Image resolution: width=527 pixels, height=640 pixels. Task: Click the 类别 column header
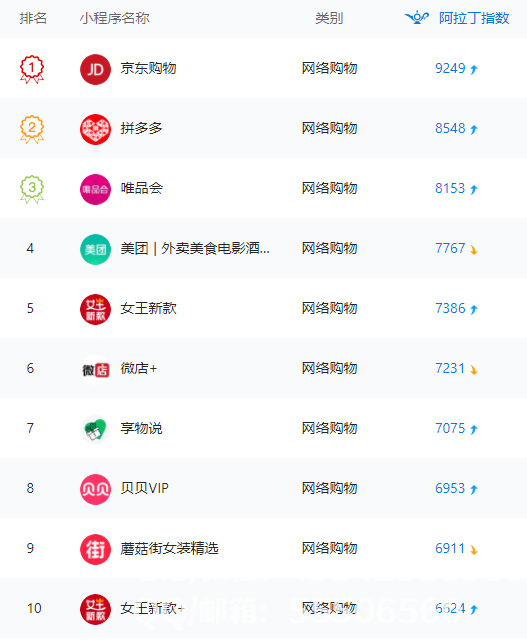coord(329,18)
